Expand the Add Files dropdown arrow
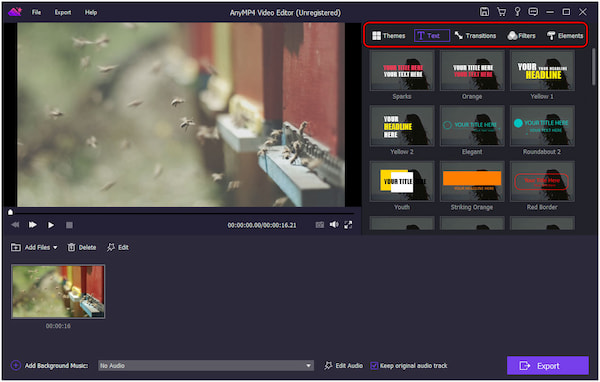 tap(55, 248)
